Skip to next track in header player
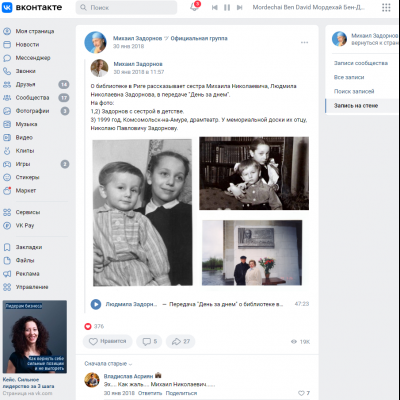Image resolution: width=400 pixels, height=400 pixels. [x=239, y=7]
